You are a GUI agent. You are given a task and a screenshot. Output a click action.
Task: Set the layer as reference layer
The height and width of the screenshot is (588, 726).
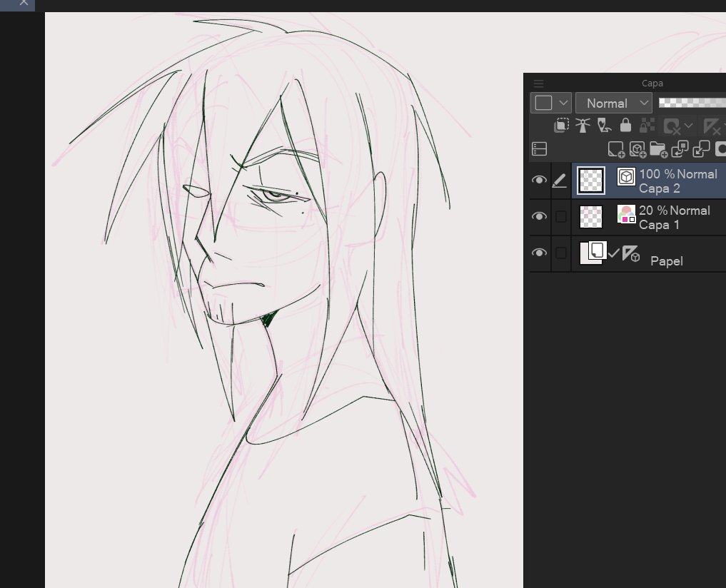tap(582, 125)
